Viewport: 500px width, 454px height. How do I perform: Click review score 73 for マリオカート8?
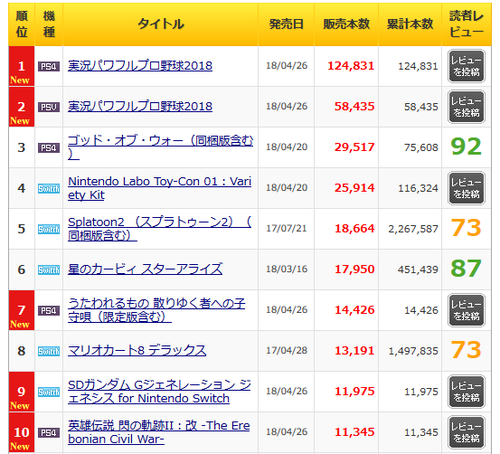click(466, 350)
